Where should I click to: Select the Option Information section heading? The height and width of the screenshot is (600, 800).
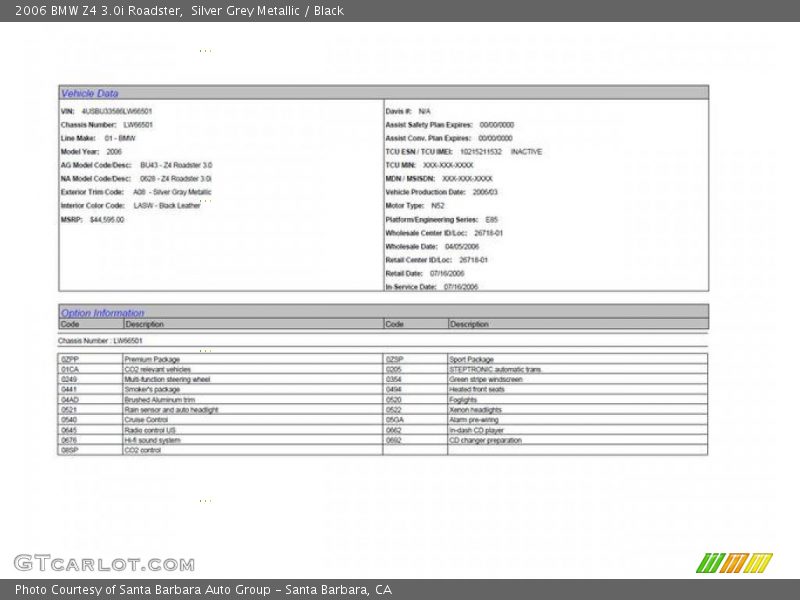(103, 313)
